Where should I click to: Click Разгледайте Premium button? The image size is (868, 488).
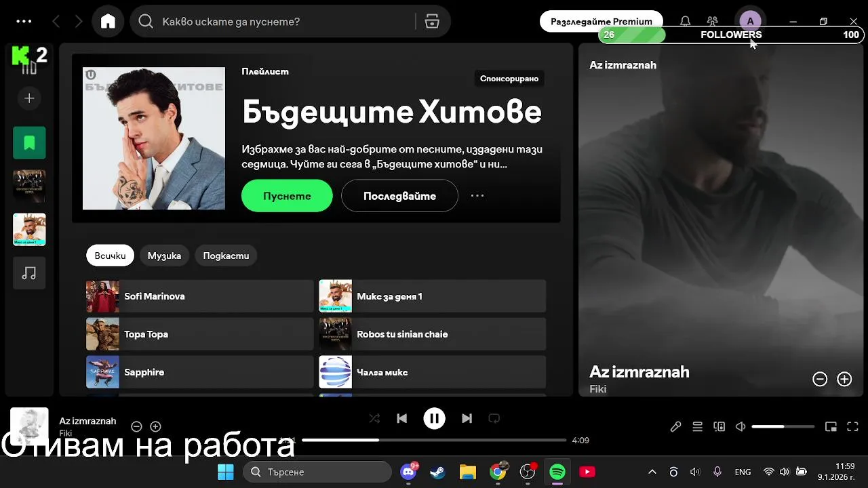pos(601,22)
